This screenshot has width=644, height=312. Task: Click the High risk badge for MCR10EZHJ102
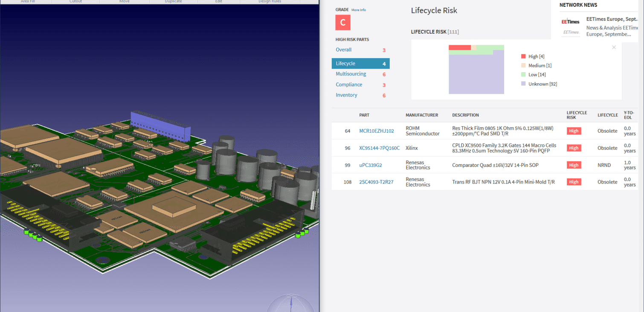click(574, 131)
